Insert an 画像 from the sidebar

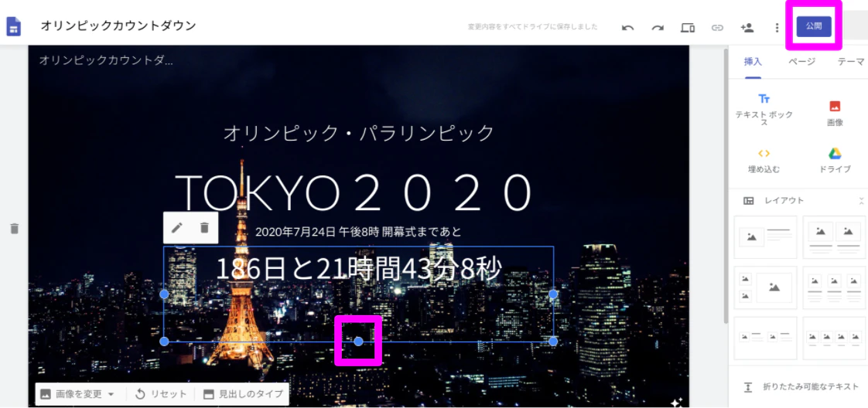(835, 113)
